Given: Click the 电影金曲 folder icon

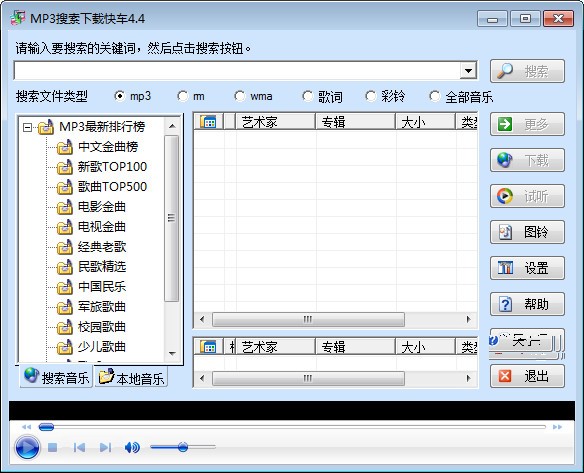Looking at the screenshot, I should pos(65,207).
